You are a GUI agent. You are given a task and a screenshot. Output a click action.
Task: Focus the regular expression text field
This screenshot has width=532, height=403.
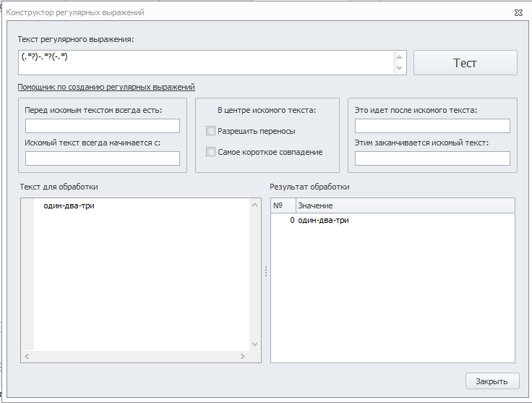[x=206, y=63]
